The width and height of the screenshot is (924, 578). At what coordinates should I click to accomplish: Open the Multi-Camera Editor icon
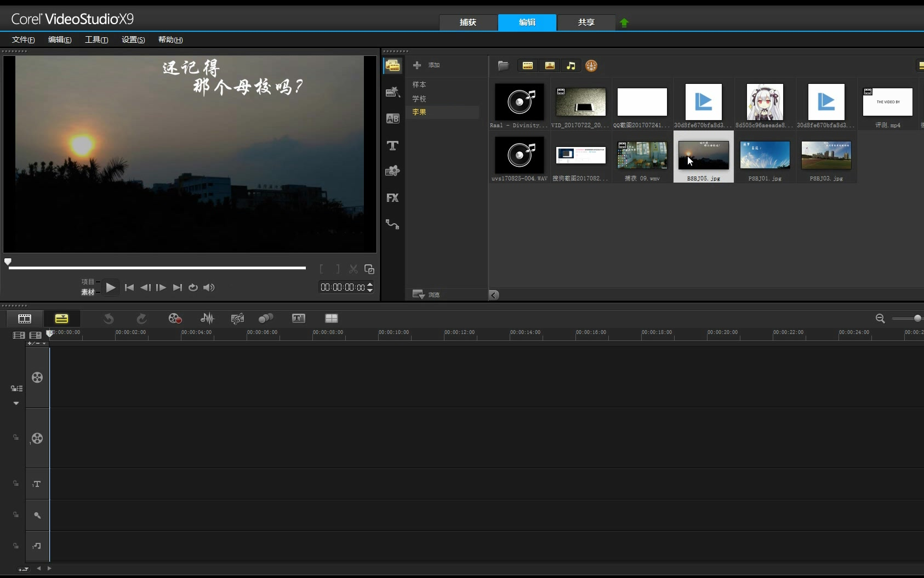tap(332, 319)
